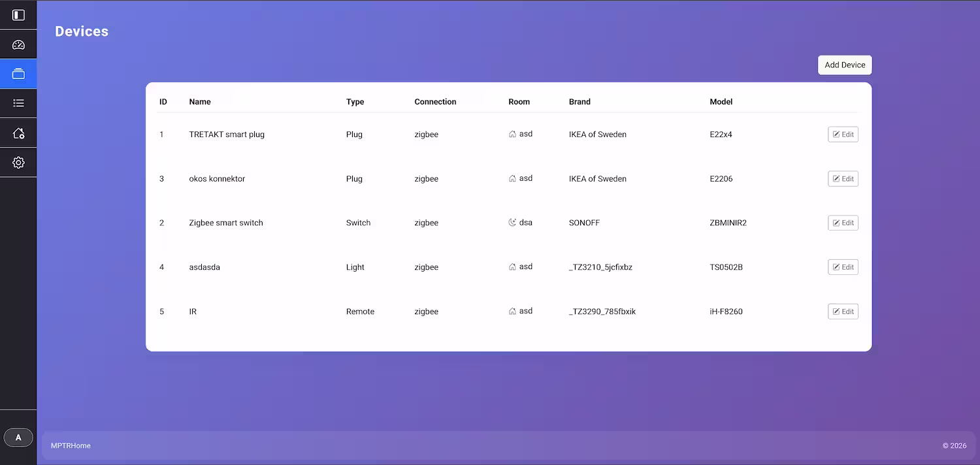The width and height of the screenshot is (980, 465).
Task: Edit the okos konnektor device
Action: tap(843, 178)
